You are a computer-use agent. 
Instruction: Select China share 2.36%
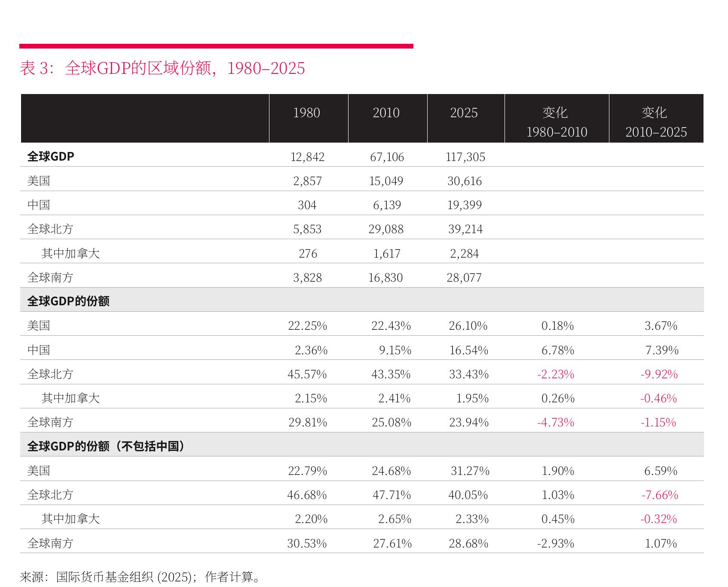click(311, 350)
